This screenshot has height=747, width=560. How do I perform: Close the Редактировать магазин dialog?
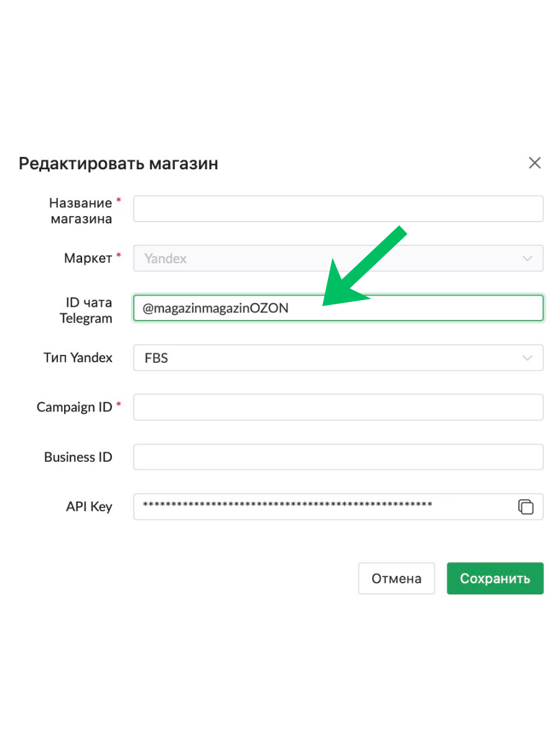pos(534,163)
